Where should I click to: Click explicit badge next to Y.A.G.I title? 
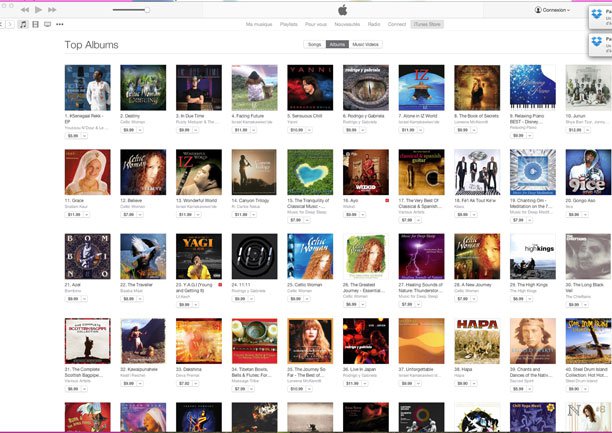click(220, 285)
